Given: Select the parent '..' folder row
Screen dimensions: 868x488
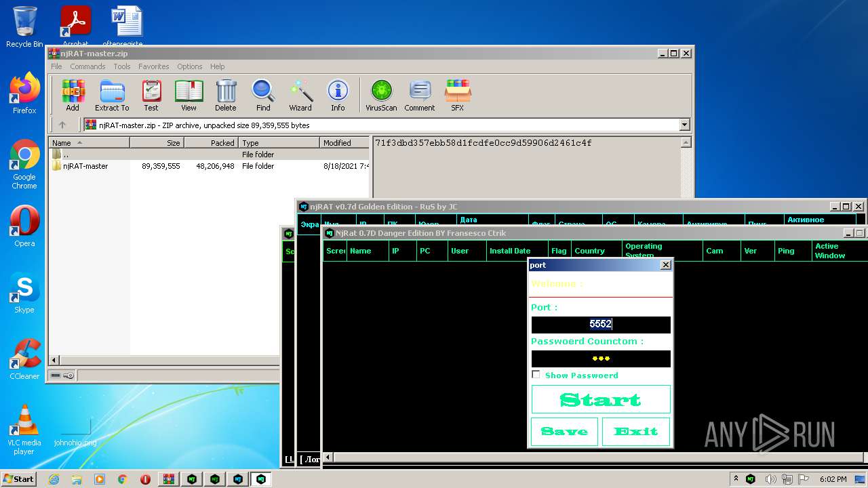Looking at the screenshot, I should 210,155.
